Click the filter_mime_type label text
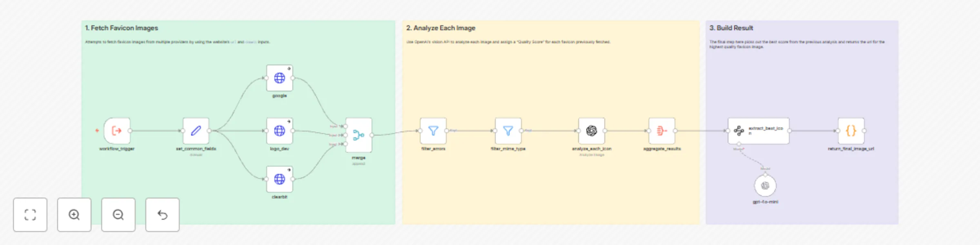Image resolution: width=980 pixels, height=245 pixels. coord(508,149)
